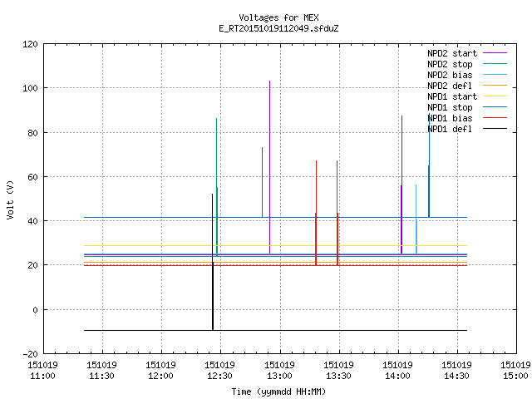Click the 'NPD1 bias' legend label
The image size is (532, 399).
pos(450,118)
